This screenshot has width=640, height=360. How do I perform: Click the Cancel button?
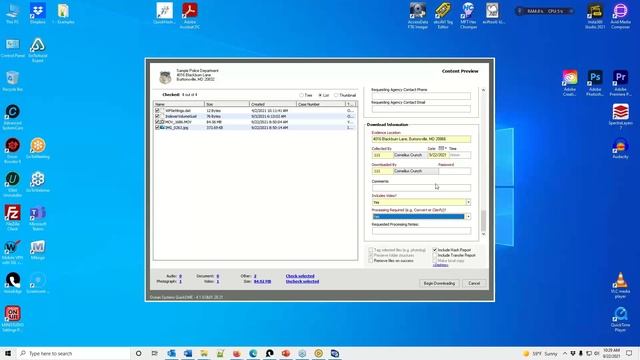[474, 283]
